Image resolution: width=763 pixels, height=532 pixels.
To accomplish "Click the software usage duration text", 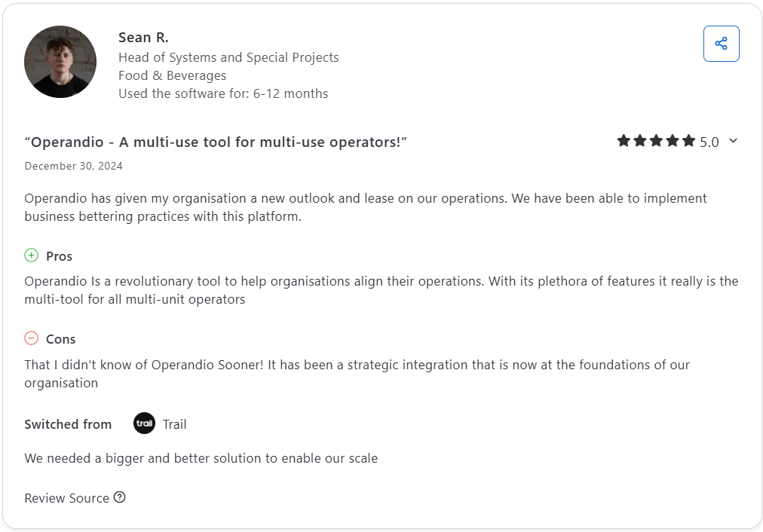I will (223, 93).
